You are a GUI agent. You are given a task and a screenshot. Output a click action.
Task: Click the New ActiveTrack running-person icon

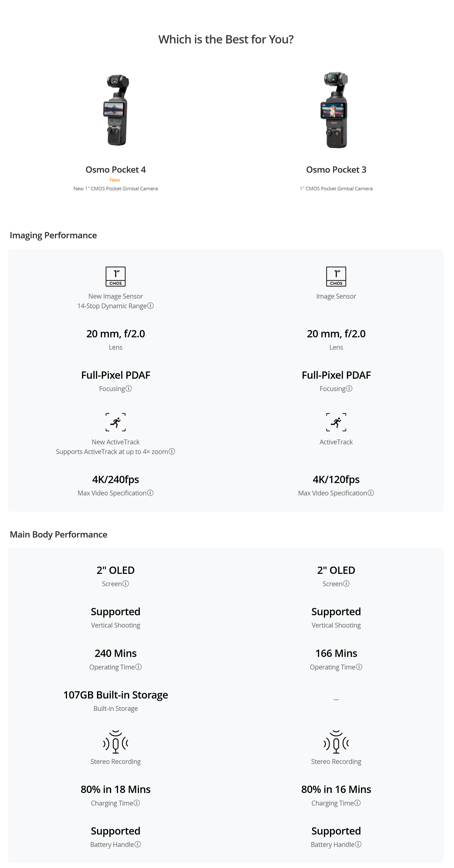[116, 422]
